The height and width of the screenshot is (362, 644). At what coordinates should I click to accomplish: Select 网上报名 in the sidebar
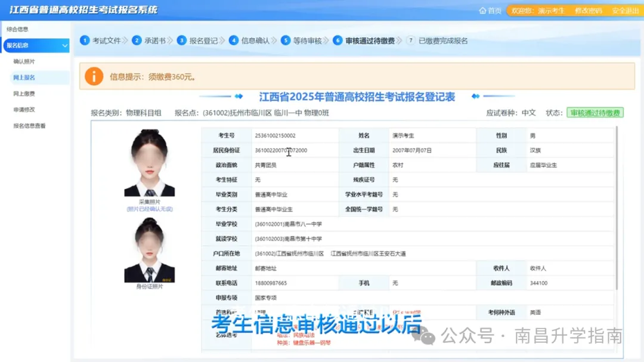click(x=24, y=78)
